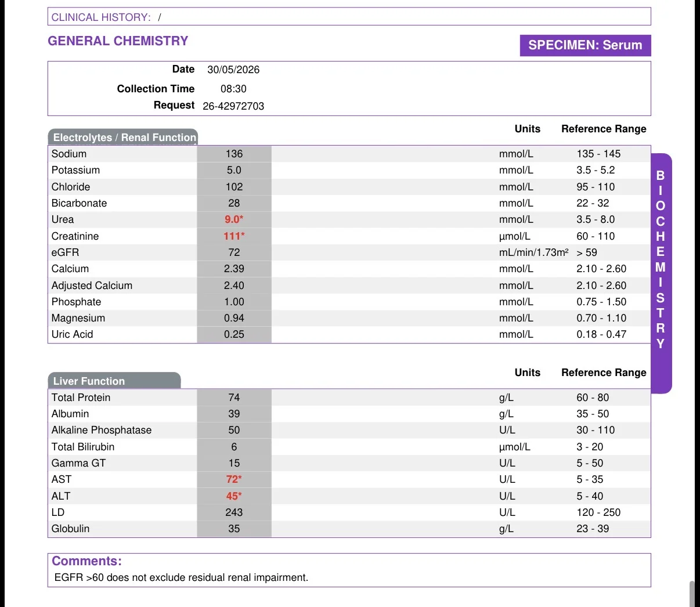Select the Sodium row label
700x607 pixels.
click(x=69, y=154)
